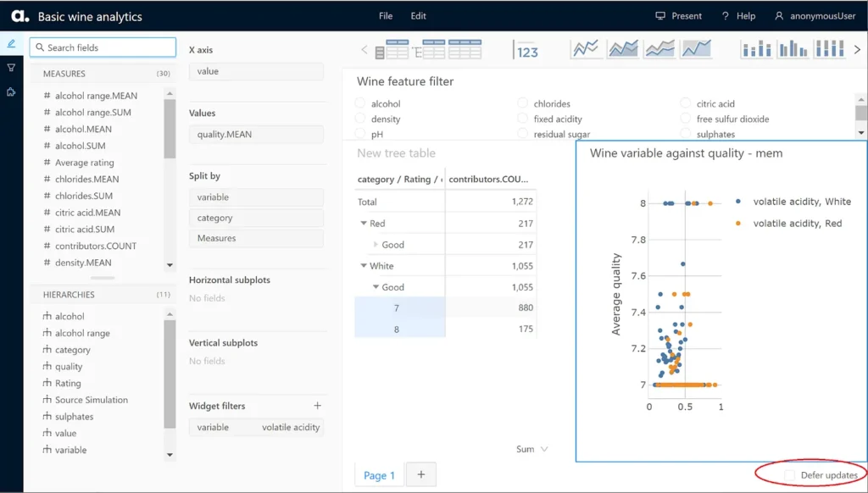Viewport: 868px width, 493px height.
Task: Open the Sum aggregation dropdown
Action: 532,449
